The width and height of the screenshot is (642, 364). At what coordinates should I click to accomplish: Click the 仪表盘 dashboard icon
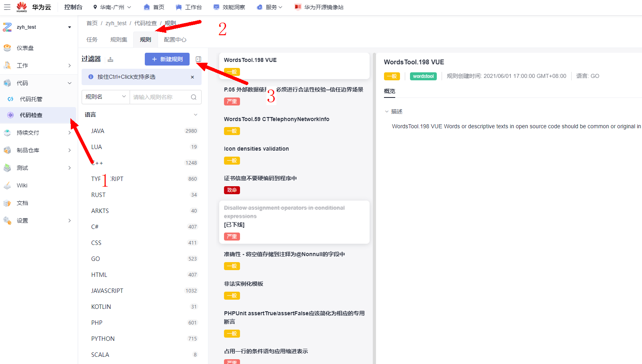coord(7,48)
